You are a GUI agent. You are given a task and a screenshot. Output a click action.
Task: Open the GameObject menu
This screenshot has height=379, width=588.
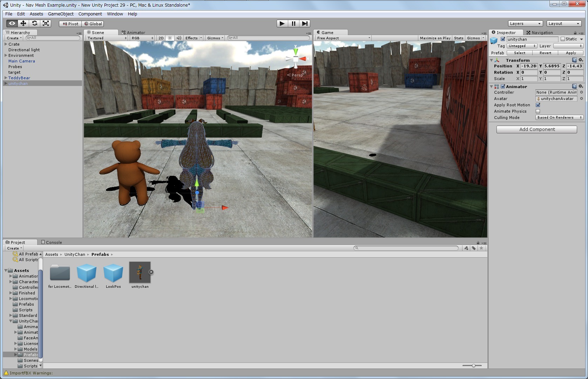pyautogui.click(x=61, y=14)
